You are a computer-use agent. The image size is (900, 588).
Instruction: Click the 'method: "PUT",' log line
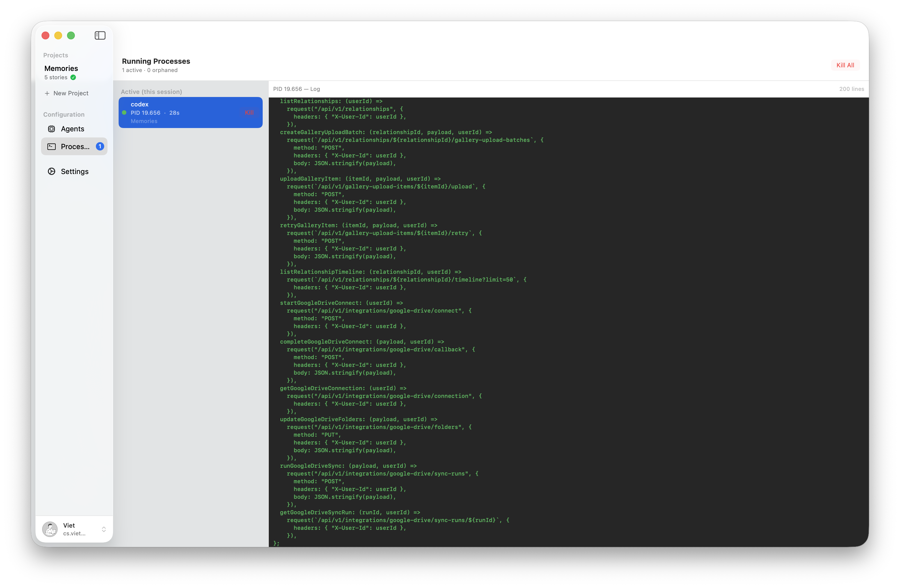[317, 435]
